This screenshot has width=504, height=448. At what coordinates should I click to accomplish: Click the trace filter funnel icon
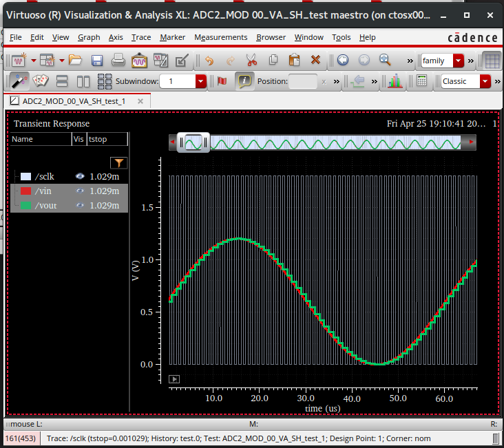(x=119, y=163)
